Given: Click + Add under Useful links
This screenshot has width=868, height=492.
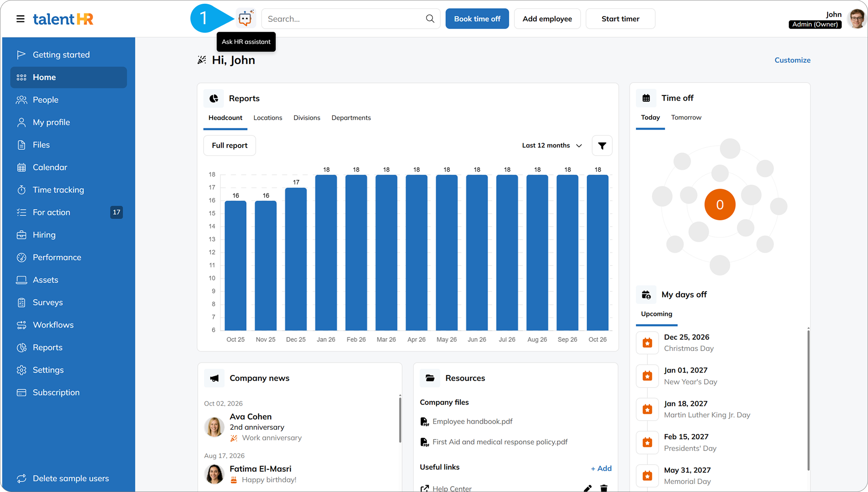Looking at the screenshot, I should tap(601, 468).
